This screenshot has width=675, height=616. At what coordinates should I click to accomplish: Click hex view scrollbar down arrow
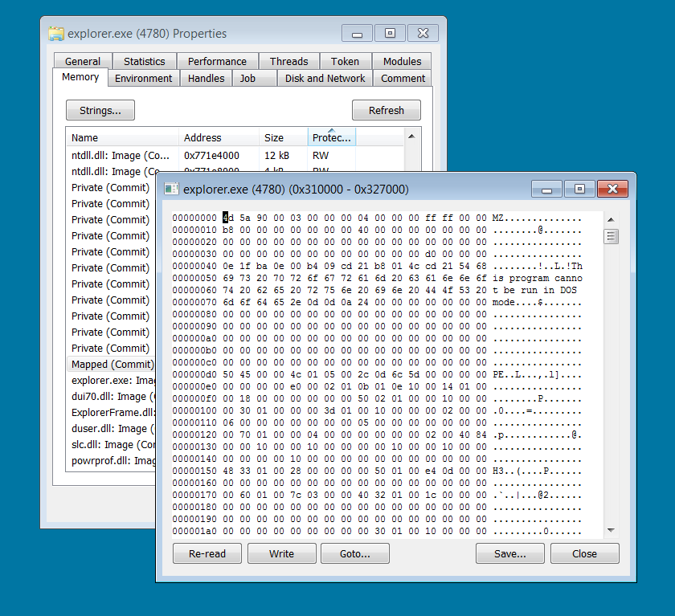click(x=611, y=530)
